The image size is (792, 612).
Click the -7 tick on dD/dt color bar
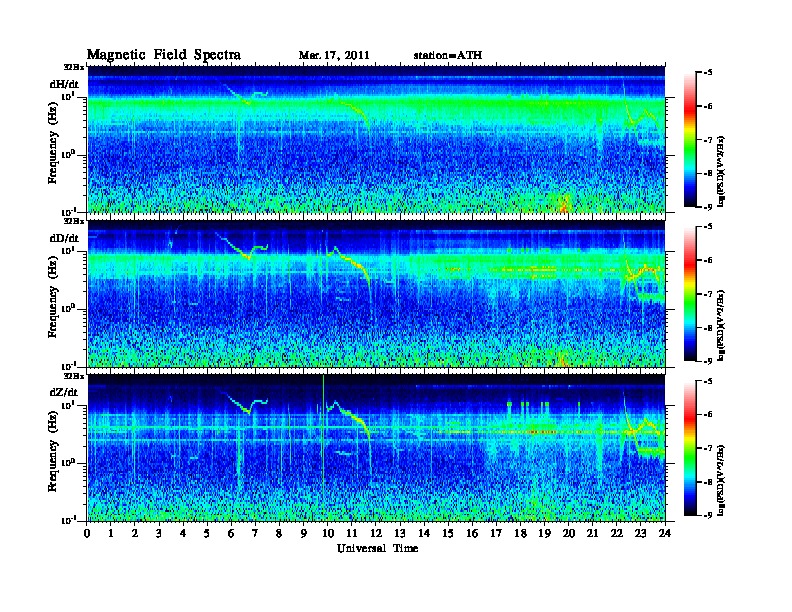(x=708, y=293)
